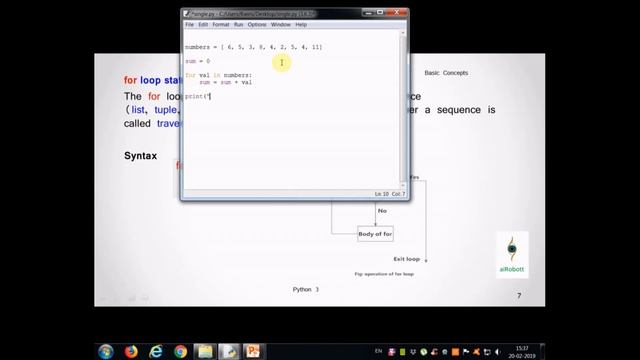Screen dimensions: 640x360
Task: Open the Window menu
Action: tap(281, 24)
